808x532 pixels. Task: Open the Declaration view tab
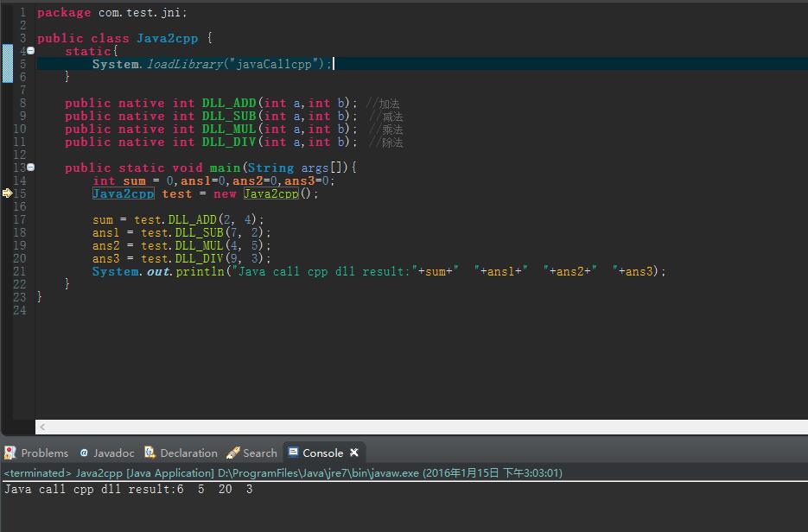coord(188,453)
